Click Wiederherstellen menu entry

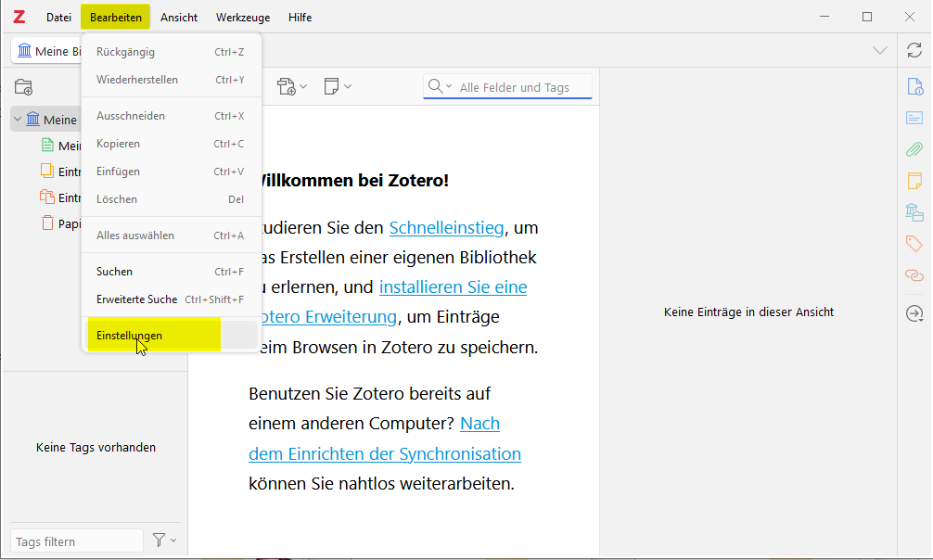point(172,80)
